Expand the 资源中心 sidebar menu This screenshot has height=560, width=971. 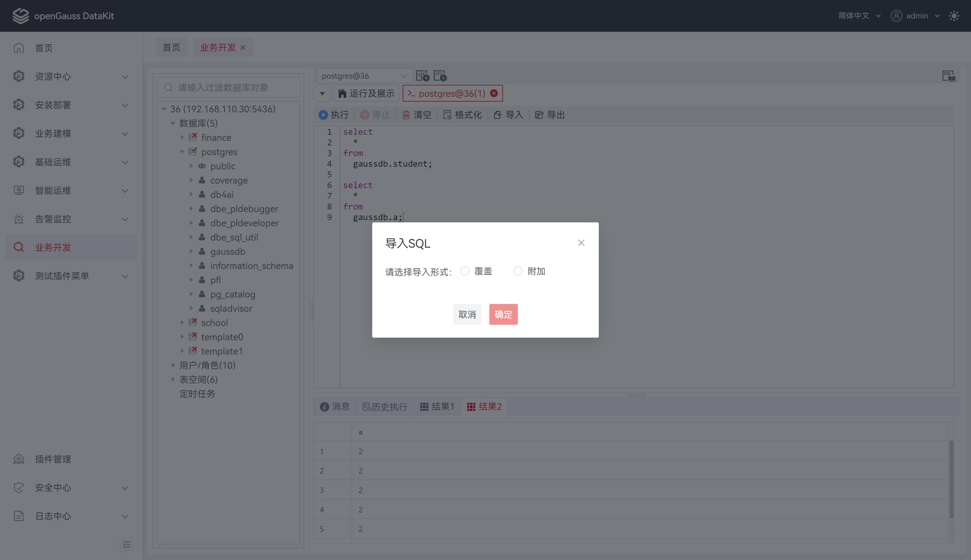[x=71, y=76]
